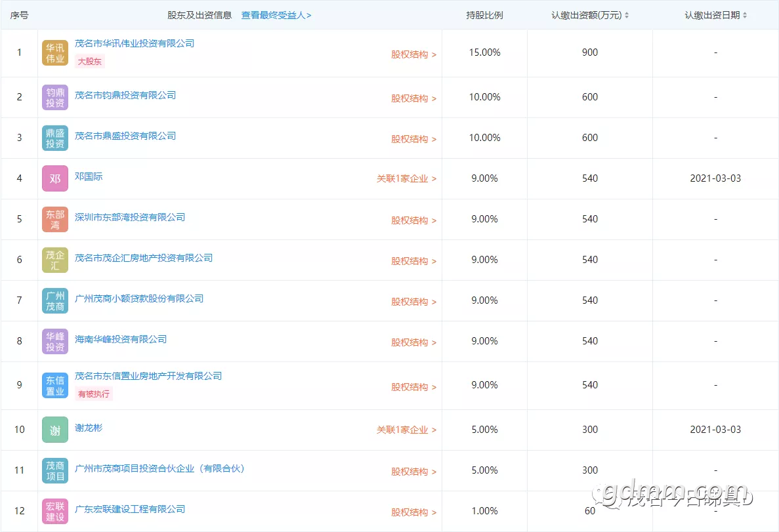Click the 序号 column header
The image size is (779, 532).
coord(20,15)
